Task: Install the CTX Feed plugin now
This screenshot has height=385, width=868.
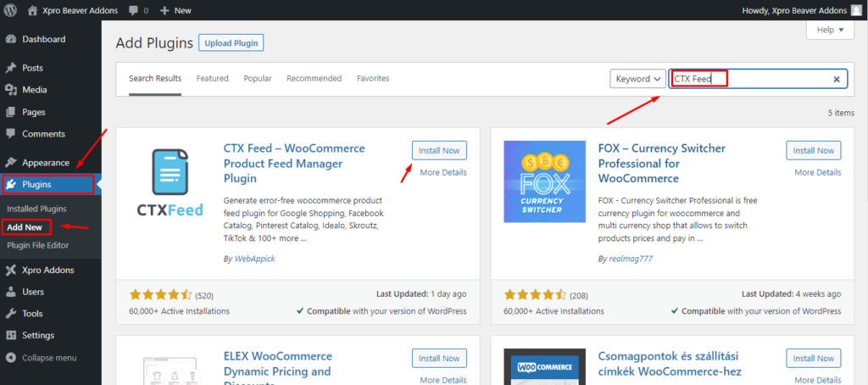Action: tap(439, 151)
